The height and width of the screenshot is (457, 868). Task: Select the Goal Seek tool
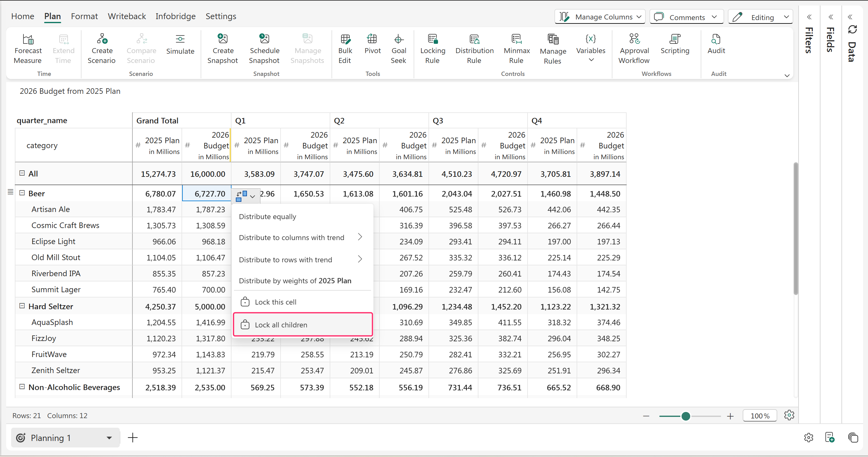(398, 40)
